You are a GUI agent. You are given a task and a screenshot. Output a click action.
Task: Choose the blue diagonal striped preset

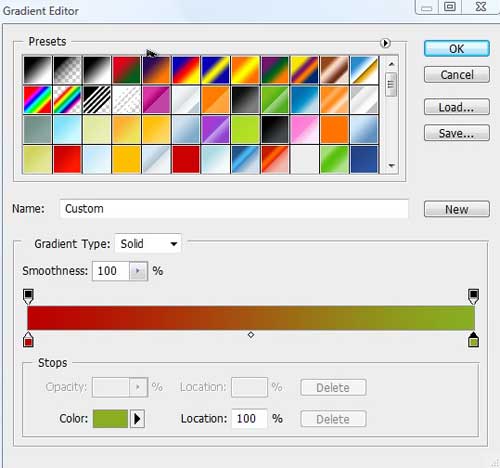(245, 159)
